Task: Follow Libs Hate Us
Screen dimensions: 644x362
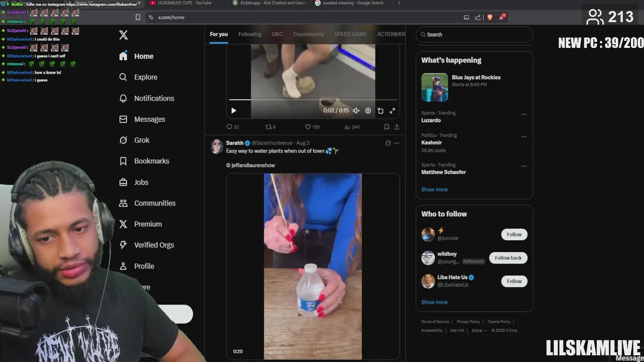Action: coord(514,281)
